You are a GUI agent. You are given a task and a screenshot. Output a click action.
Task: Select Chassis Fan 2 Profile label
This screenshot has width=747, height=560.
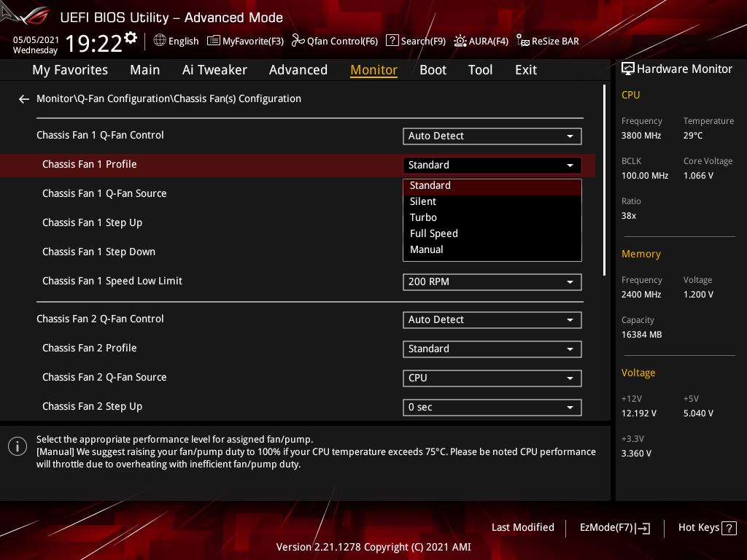tap(90, 348)
